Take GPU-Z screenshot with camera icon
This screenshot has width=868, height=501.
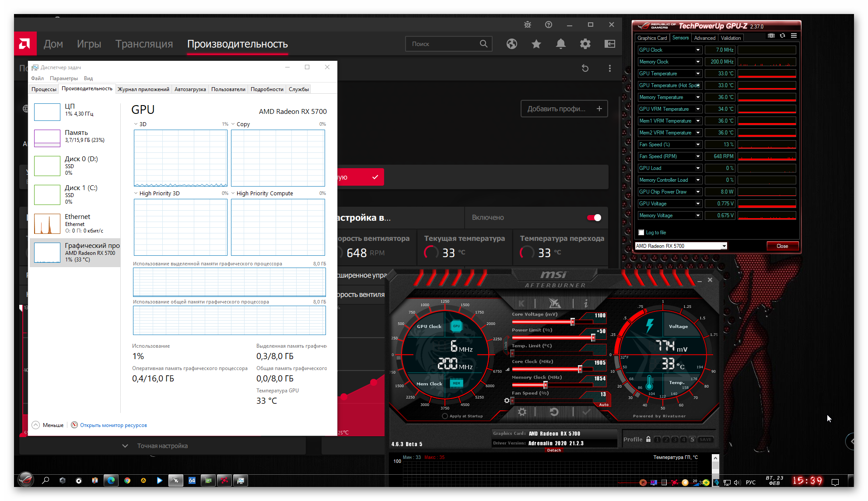771,36
